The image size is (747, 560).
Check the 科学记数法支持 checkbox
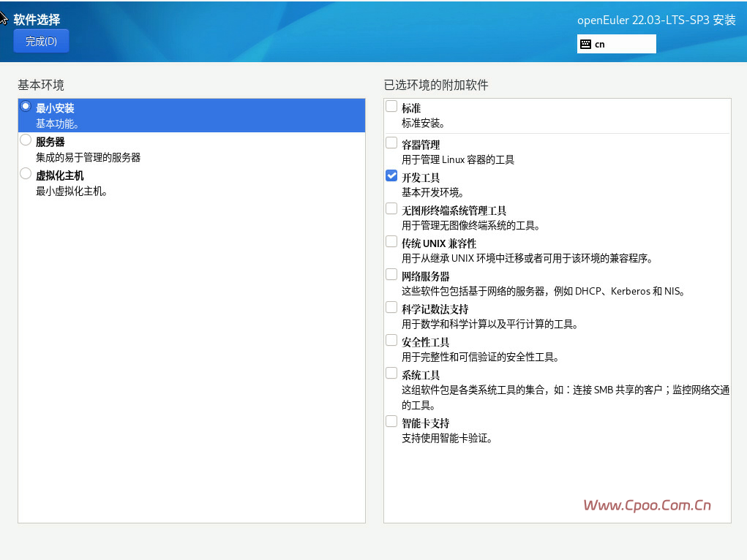click(x=391, y=307)
